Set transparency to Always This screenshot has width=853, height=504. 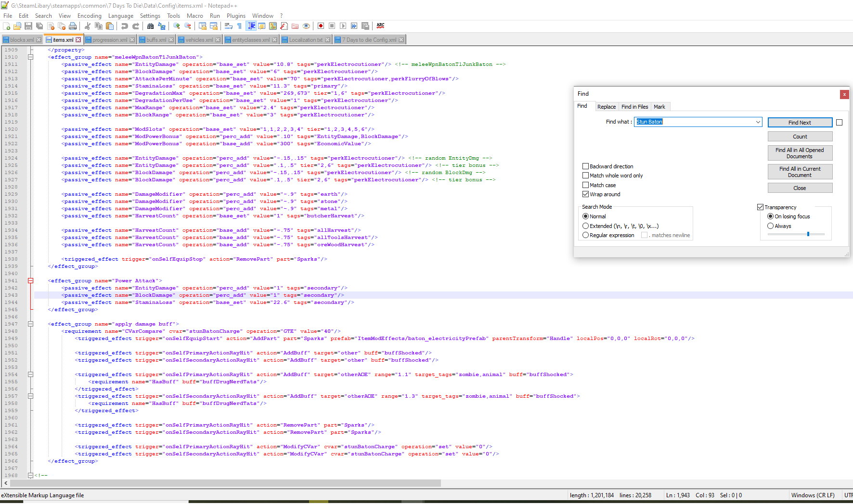click(x=771, y=226)
